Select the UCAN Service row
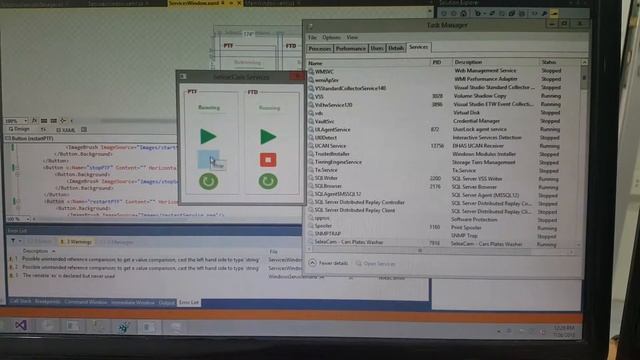Viewport: 640px width, 360px height. [x=443, y=146]
